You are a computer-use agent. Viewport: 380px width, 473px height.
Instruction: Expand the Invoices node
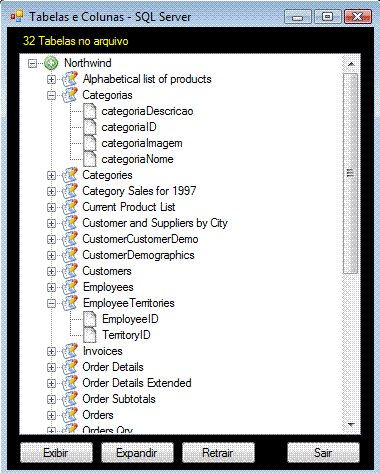(x=51, y=351)
